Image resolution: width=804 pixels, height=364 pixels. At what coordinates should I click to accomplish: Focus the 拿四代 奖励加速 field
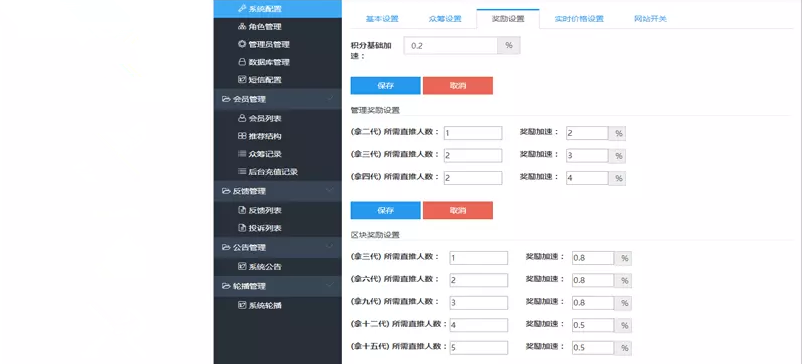pyautogui.click(x=587, y=178)
